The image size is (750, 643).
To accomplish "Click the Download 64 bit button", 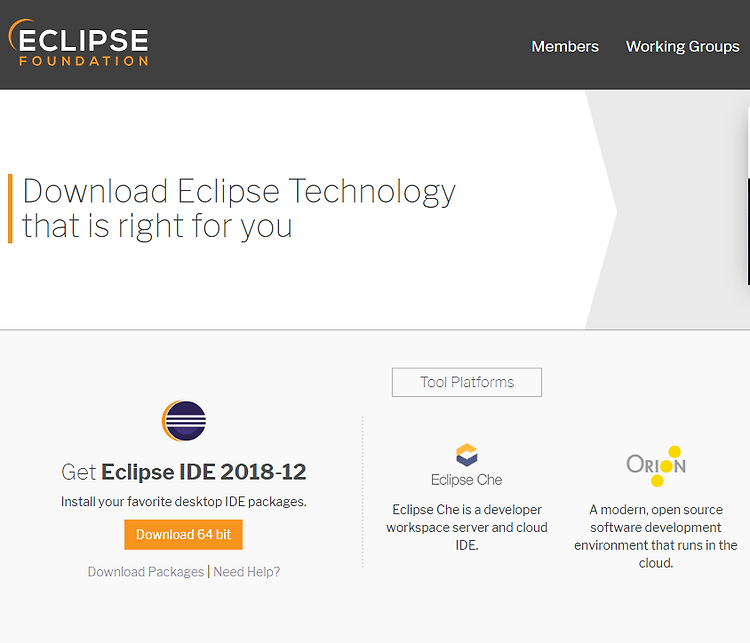I will (183, 534).
